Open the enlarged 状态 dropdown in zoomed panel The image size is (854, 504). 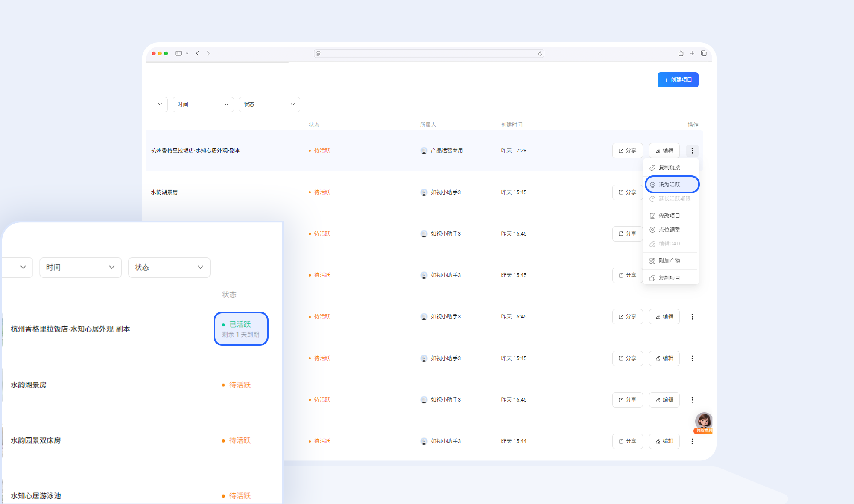click(x=169, y=268)
